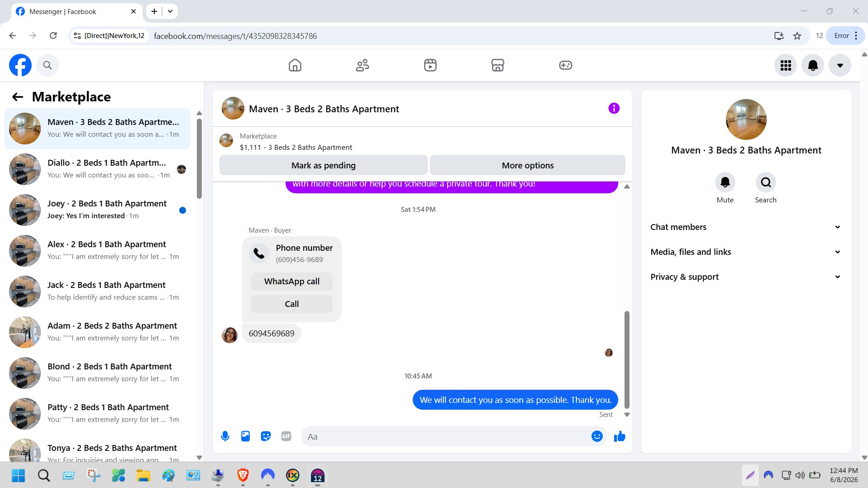Click the apartment thumbnail in right panel

(x=746, y=120)
